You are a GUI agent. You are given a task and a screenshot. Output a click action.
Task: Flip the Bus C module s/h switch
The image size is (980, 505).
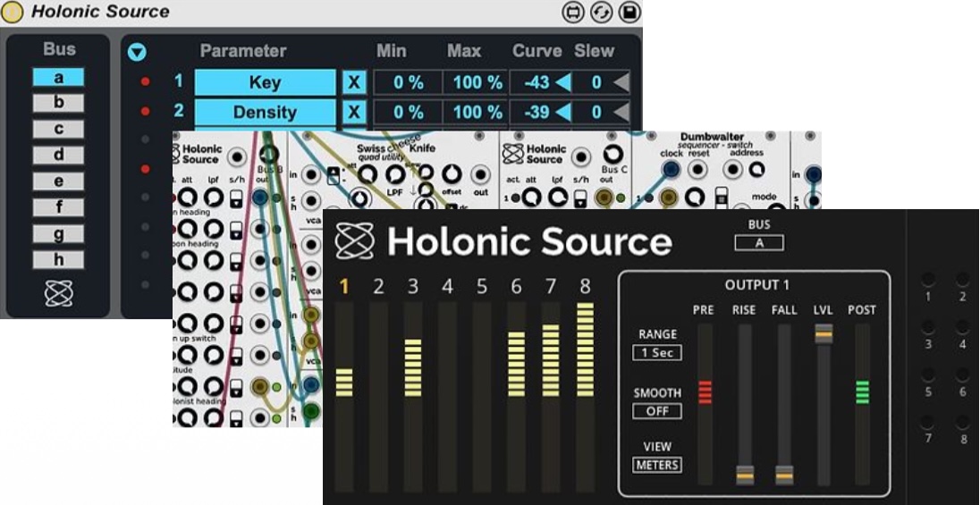[580, 198]
